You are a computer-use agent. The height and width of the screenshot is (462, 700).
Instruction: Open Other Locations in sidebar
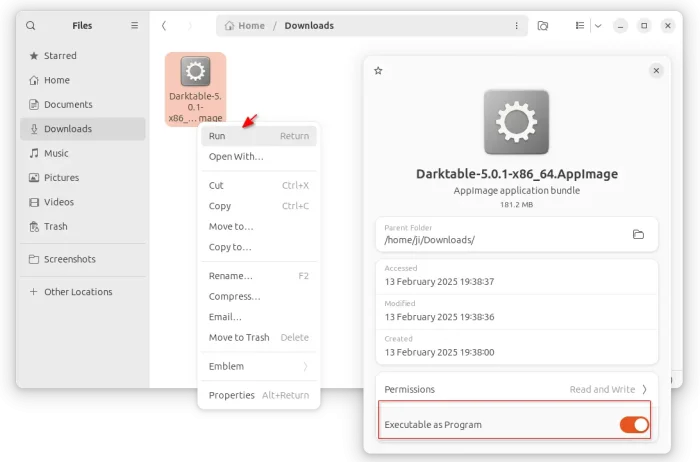[x=83, y=292]
